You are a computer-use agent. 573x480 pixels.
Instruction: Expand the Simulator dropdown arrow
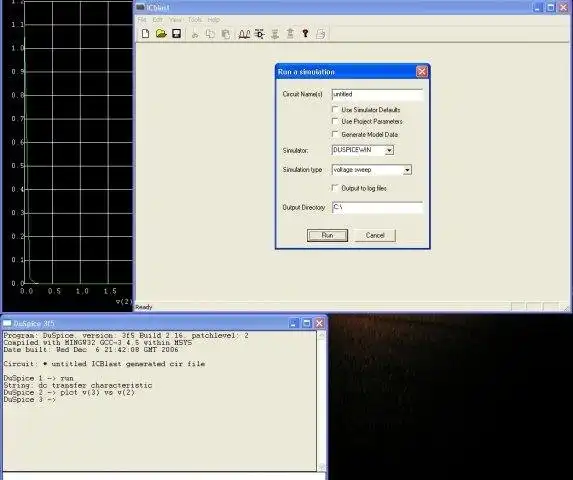point(389,150)
